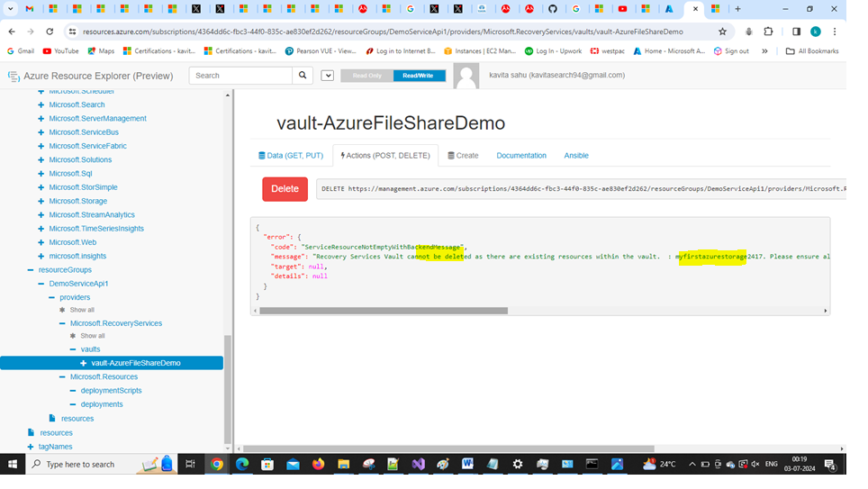Expand the tagNames node
Image resolution: width=868 pixels, height=489 pixels.
31,447
